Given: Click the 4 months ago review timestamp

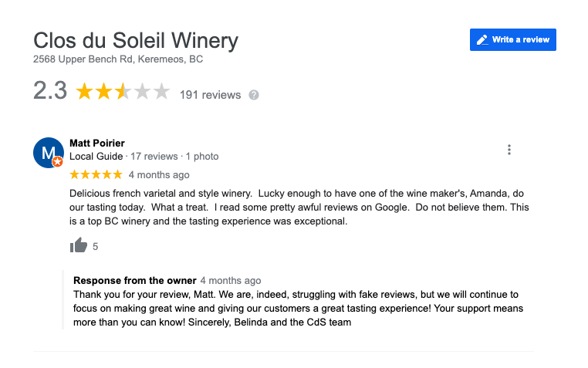Looking at the screenshot, I should click(x=159, y=174).
